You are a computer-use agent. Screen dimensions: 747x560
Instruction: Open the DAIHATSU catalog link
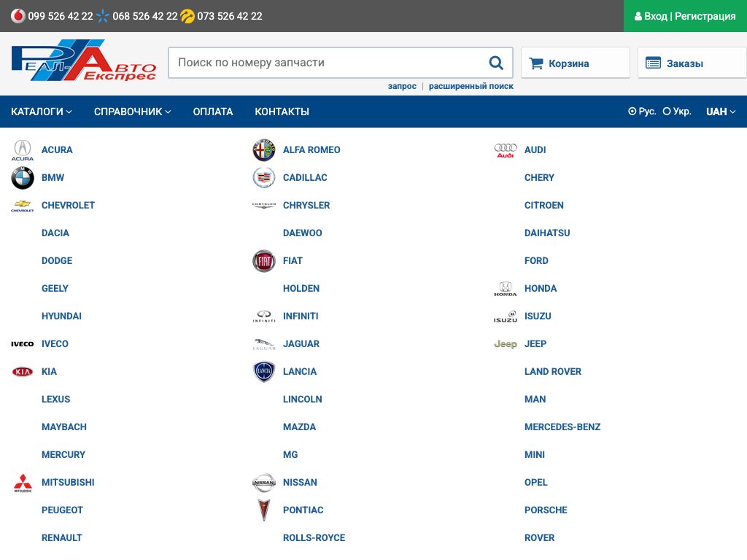pos(547,233)
